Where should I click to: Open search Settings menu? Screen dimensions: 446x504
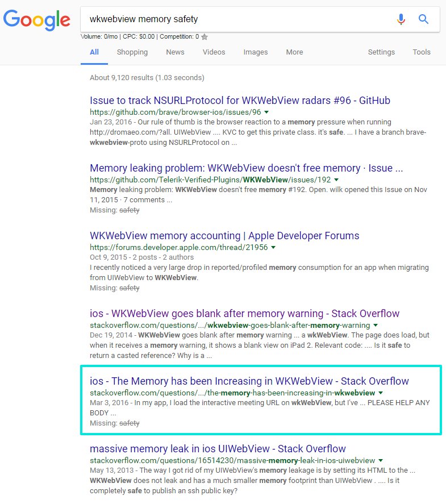381,52
